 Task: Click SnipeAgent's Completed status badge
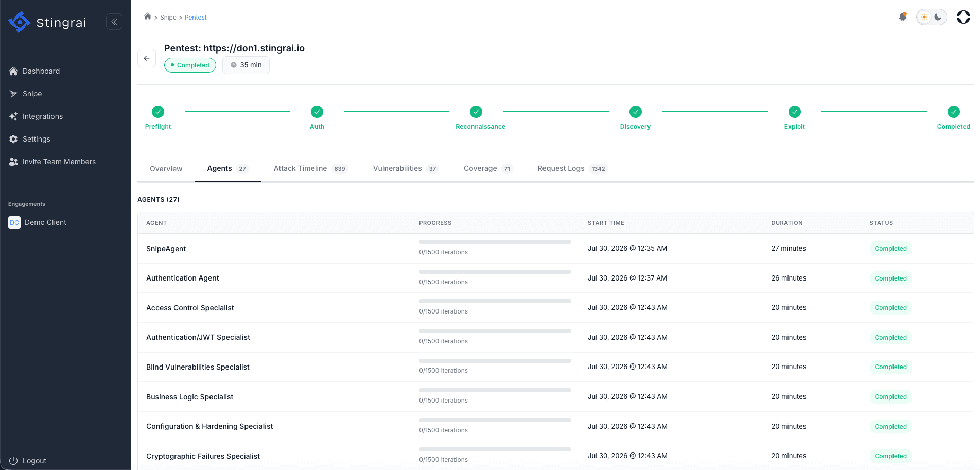(890, 249)
